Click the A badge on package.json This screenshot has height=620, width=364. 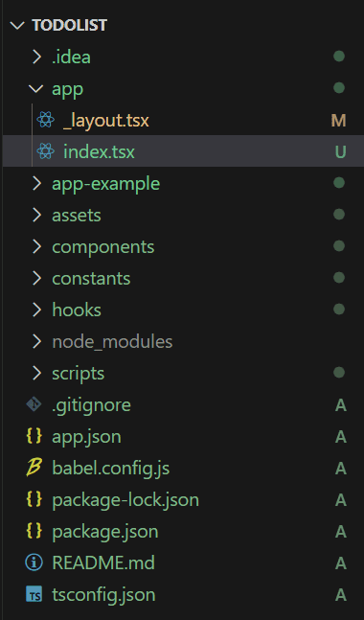click(x=340, y=532)
